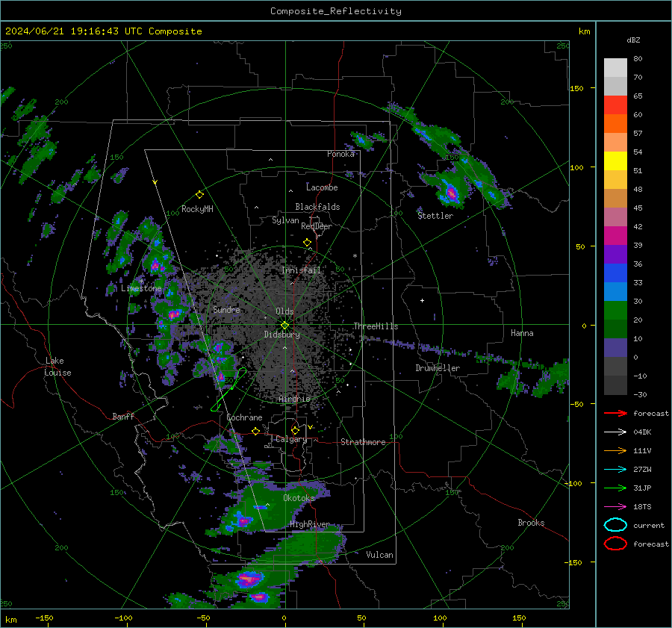Select the purple 36-39 dBZ color swatch
This screenshot has width=672, height=628.
coord(615,255)
